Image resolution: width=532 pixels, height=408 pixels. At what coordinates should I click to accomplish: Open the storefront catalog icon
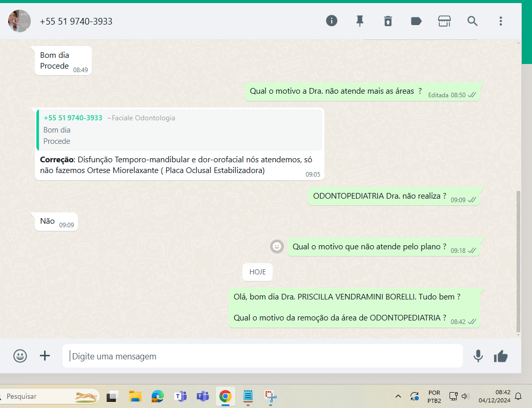click(444, 21)
